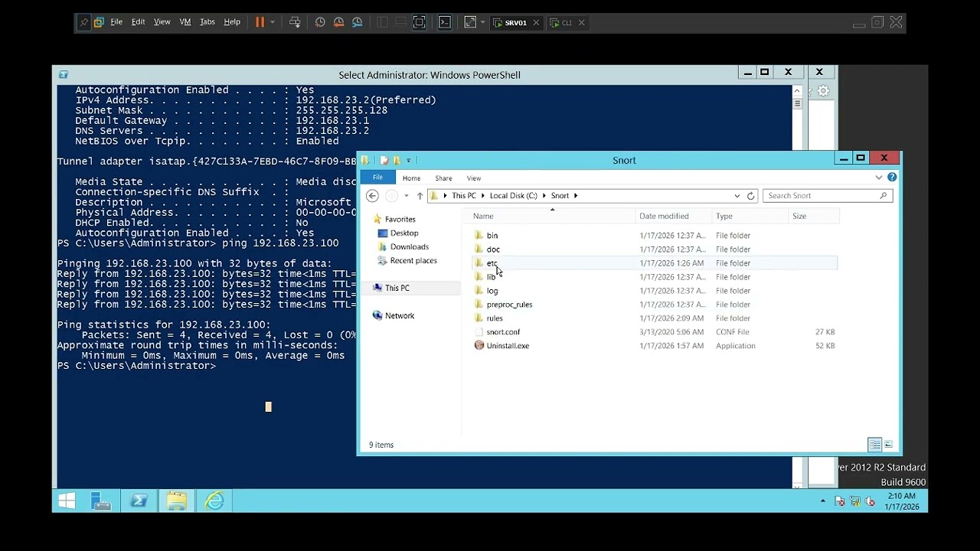Select This PC in the navigation pane
Image resolution: width=980 pixels, height=551 pixels.
pos(390,289)
